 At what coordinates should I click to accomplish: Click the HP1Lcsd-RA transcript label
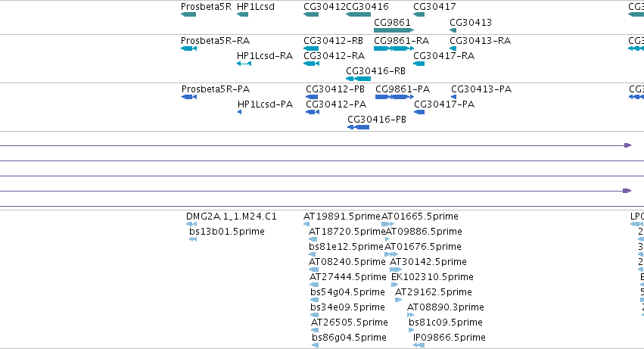[265, 56]
